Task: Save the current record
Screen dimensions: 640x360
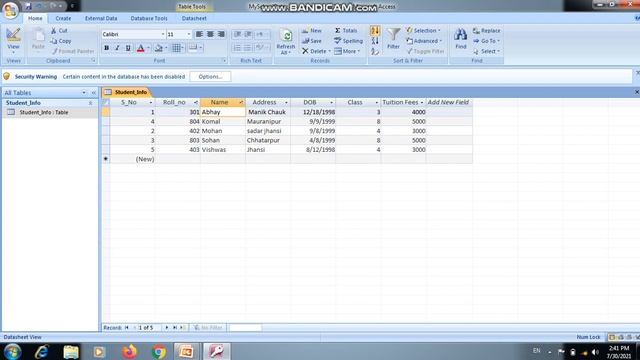Action: [x=312, y=41]
